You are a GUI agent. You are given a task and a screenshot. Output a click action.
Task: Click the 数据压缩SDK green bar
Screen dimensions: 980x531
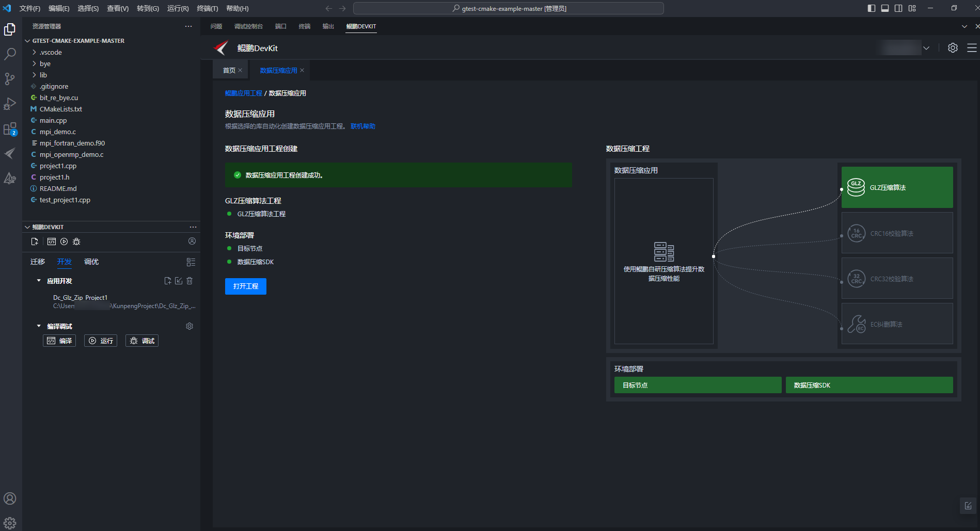870,385
